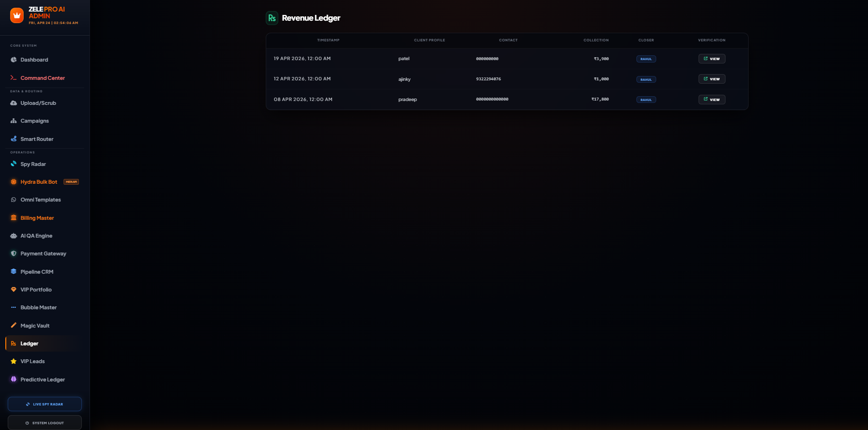Click the MEDIA API badge beside Hydra Bulk Bot
Viewport: 868px width, 430px height.
pos(71,182)
